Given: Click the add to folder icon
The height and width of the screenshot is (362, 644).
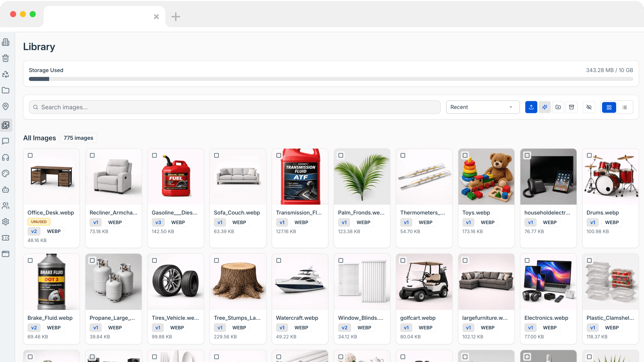Looking at the screenshot, I should pos(558,107).
